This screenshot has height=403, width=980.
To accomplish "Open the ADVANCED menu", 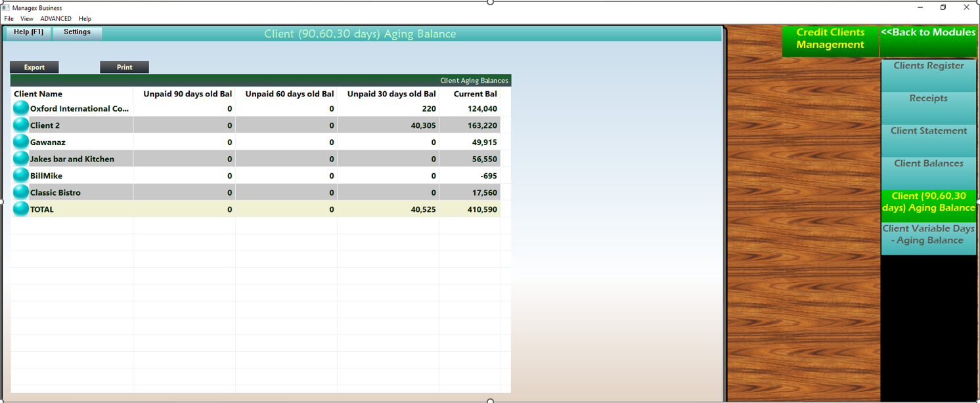I will [x=56, y=18].
